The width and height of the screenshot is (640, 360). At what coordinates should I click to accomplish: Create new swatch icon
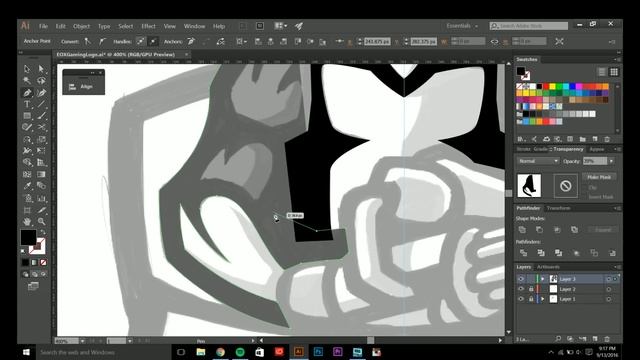[x=595, y=139]
